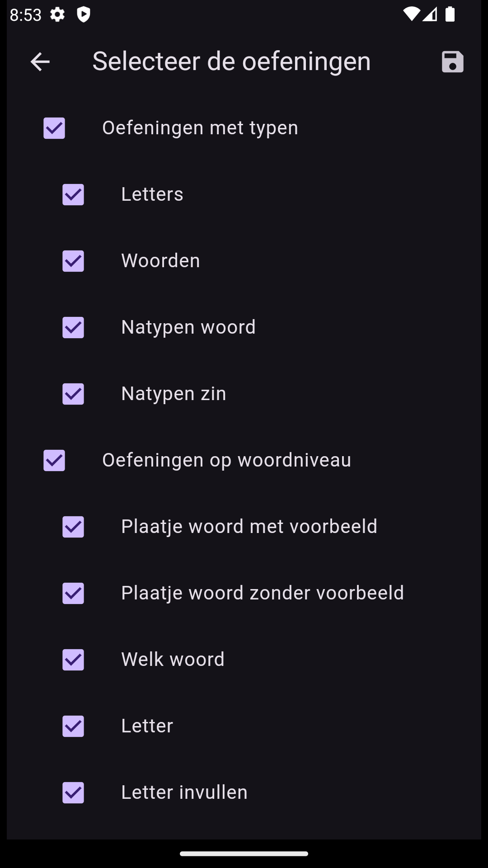Screen dimensions: 488x868
Task: Tap the Play Protect shield icon
Action: pyautogui.click(x=84, y=15)
